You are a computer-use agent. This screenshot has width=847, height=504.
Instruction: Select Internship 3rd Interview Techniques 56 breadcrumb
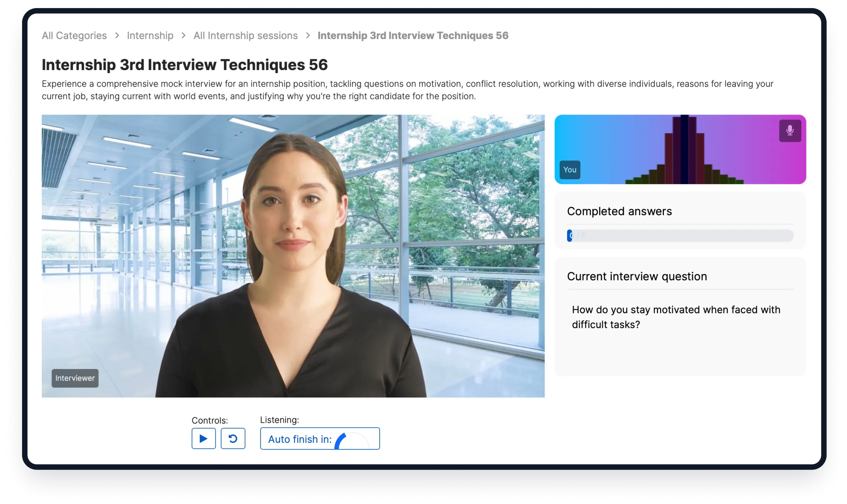(x=412, y=35)
